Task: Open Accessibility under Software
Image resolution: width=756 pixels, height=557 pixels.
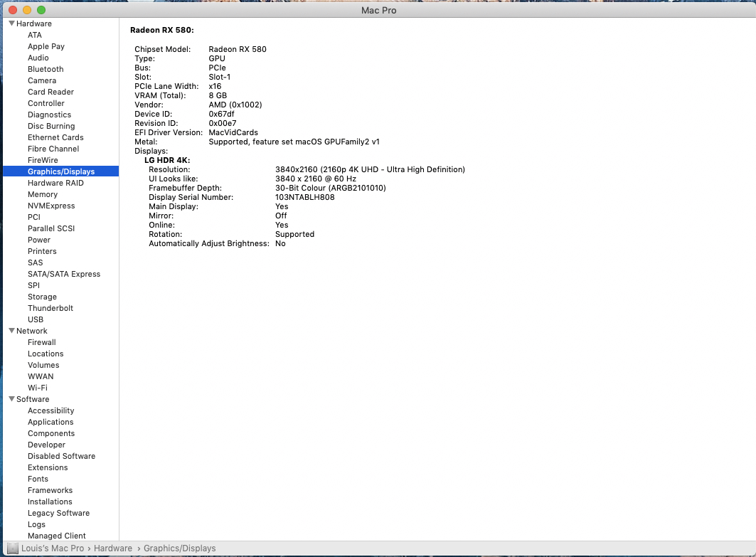Action: [x=50, y=410]
